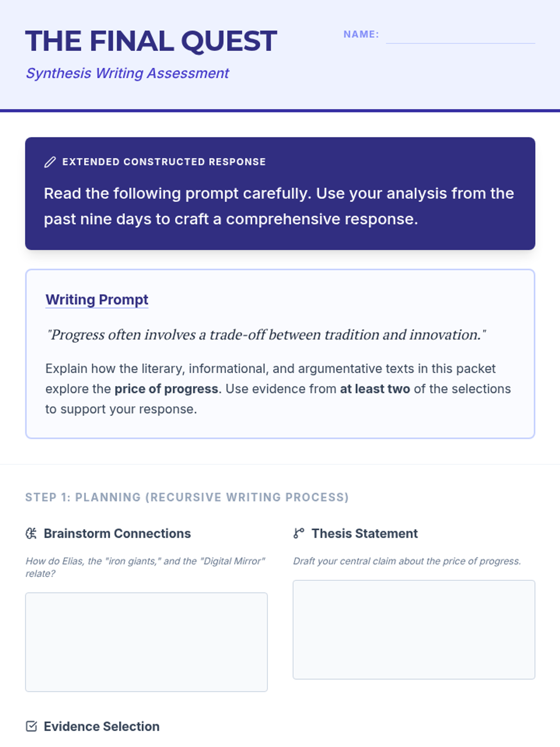This screenshot has height=747, width=560.
Task: Click the branch icon beside Thesis Statement
Action: tap(299, 533)
